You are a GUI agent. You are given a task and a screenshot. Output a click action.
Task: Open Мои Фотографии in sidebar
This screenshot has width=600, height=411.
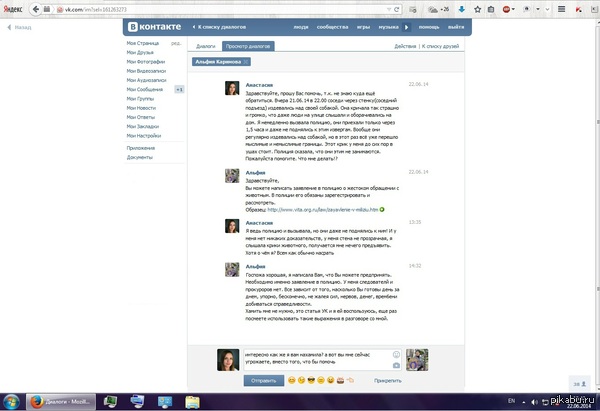pyautogui.click(x=146, y=62)
